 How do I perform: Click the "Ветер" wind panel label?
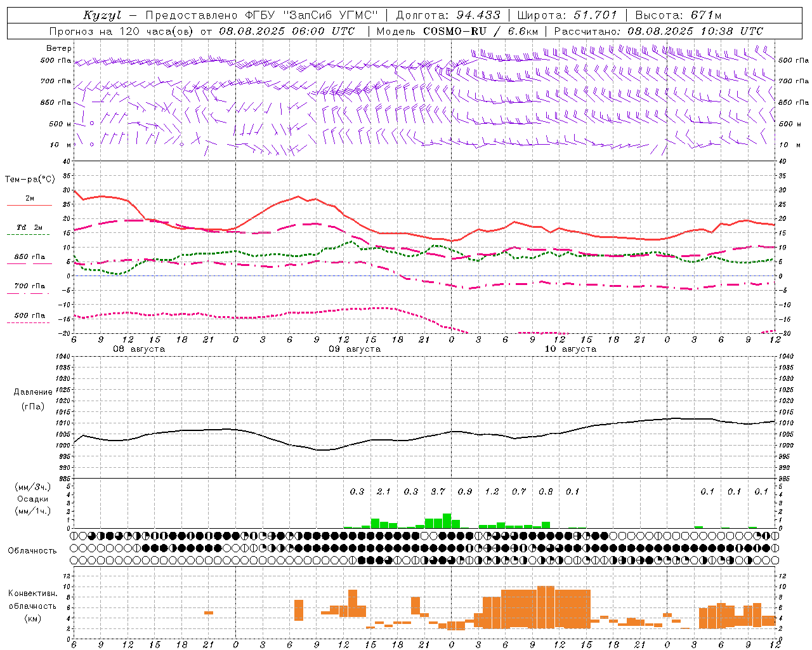click(x=59, y=48)
